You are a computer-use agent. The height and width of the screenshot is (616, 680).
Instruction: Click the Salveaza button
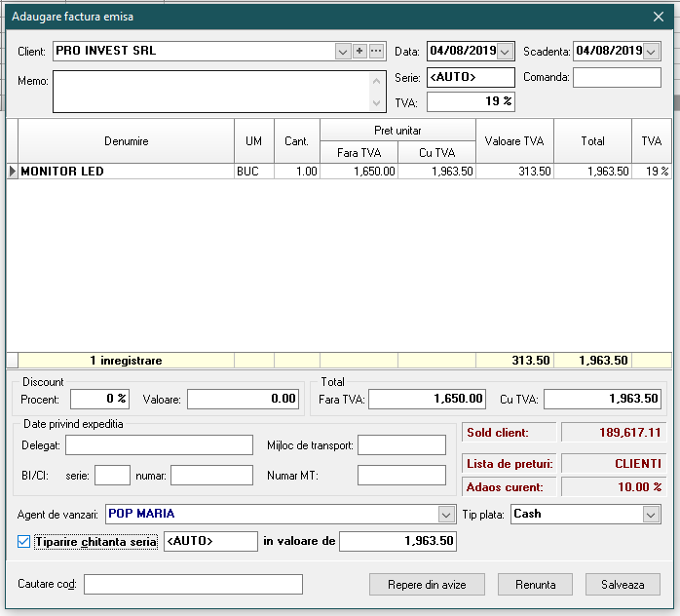tap(623, 584)
